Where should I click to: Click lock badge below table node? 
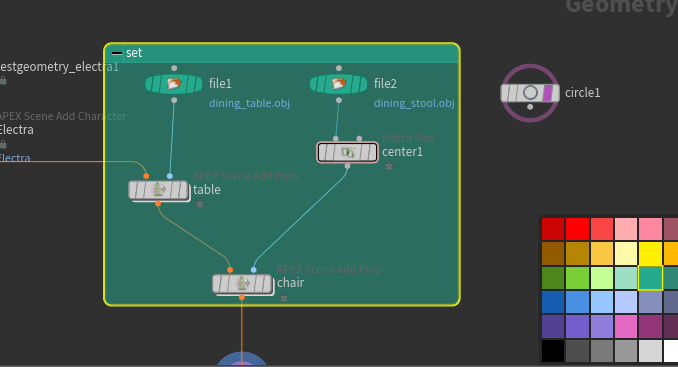click(200, 203)
